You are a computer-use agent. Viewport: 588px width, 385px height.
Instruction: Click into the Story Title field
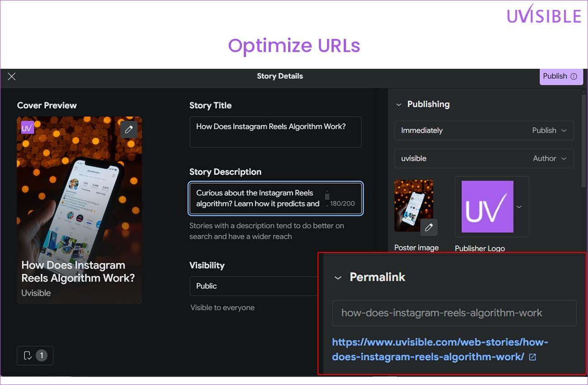tap(275, 132)
